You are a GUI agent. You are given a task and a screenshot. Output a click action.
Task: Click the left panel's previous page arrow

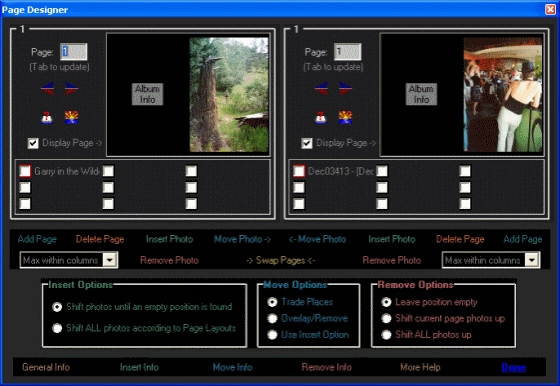[x=47, y=88]
